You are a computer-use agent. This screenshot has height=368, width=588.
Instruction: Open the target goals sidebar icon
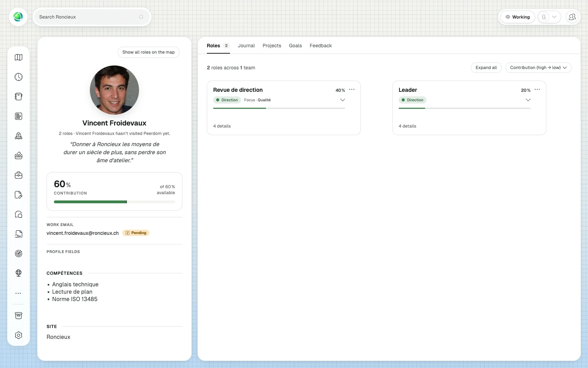19,254
